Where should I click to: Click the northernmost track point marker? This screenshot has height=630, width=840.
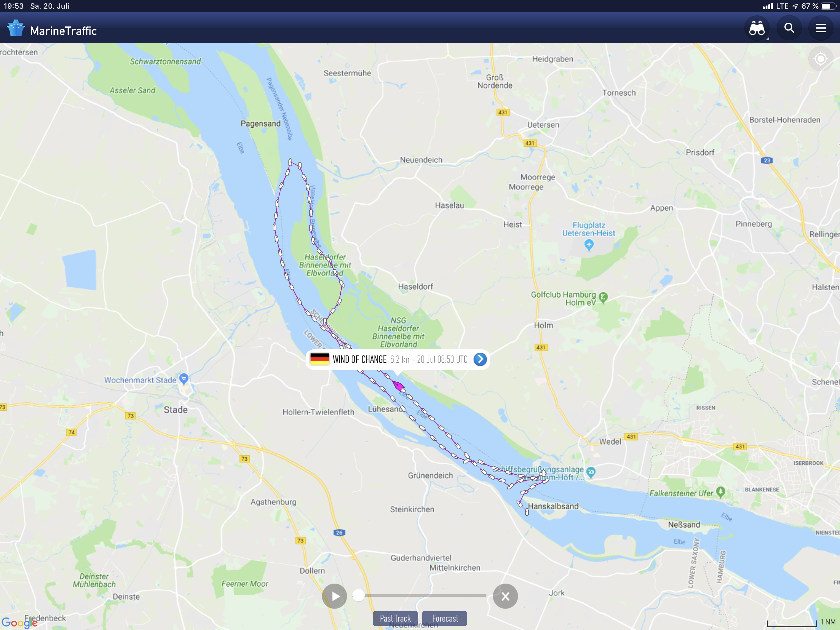point(291,162)
